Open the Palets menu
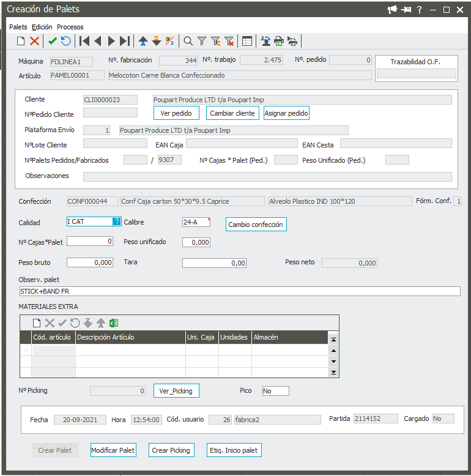Image resolution: width=471 pixels, height=476 pixels. [18, 27]
